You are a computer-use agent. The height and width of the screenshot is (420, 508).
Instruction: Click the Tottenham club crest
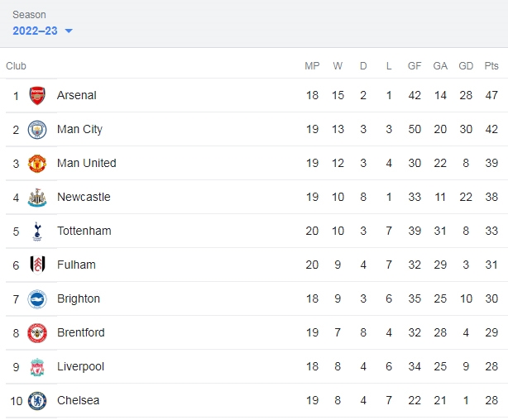pos(37,231)
